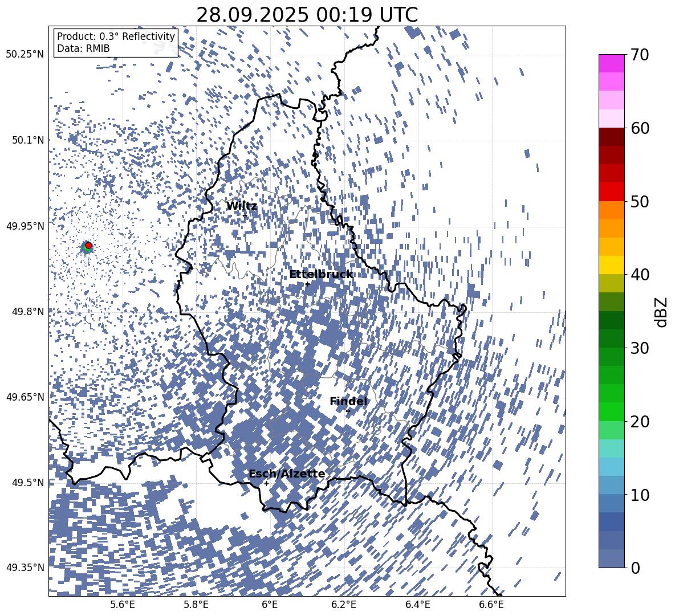The height and width of the screenshot is (616, 675).
Task: Click the 50.1°N latitude tick label
Action: [x=29, y=140]
